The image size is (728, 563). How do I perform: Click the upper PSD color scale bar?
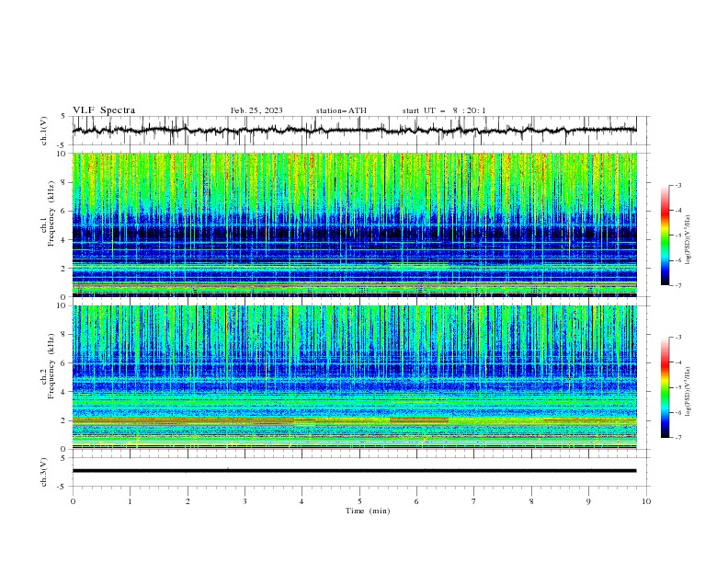tap(665, 236)
